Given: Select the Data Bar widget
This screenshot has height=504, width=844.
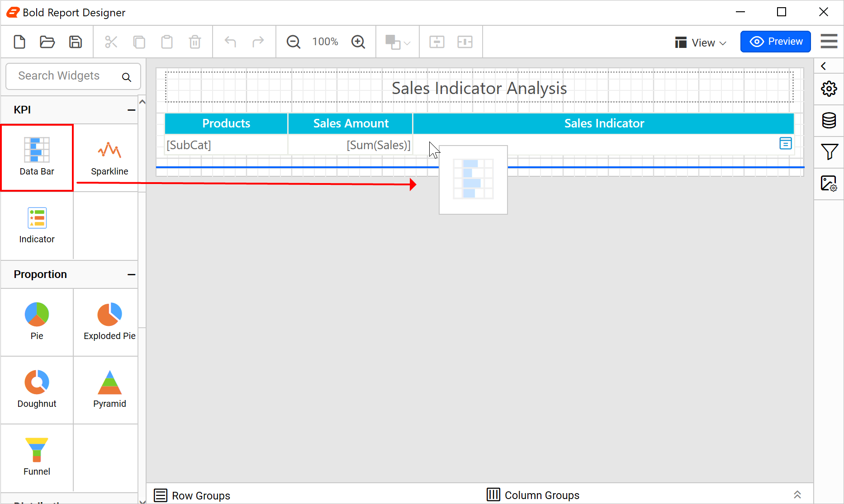Looking at the screenshot, I should pyautogui.click(x=37, y=158).
